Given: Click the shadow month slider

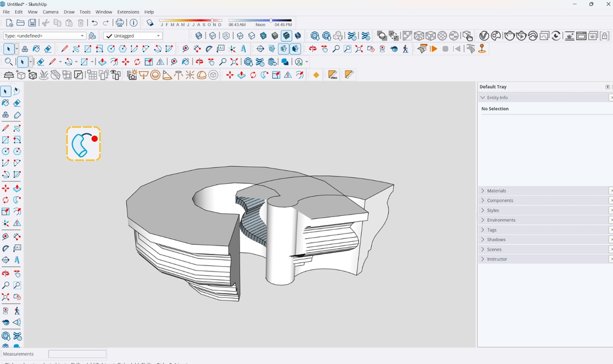Looking at the screenshot, I should pos(191,21).
